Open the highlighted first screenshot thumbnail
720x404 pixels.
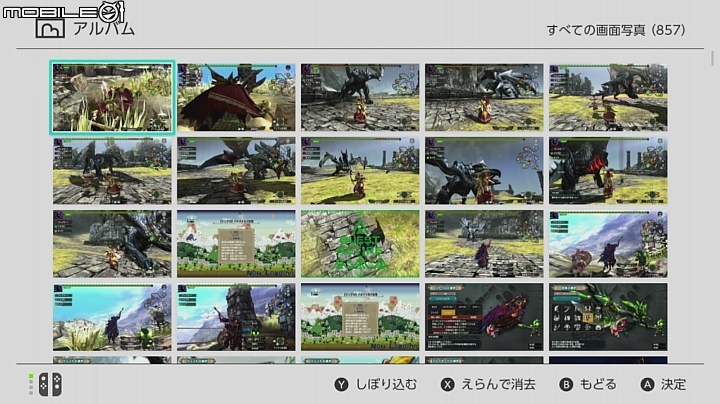coord(112,97)
